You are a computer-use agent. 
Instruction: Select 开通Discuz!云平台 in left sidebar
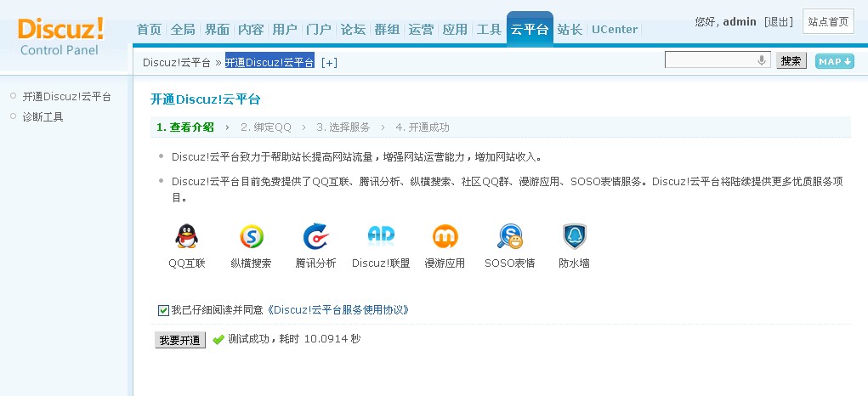coord(66,96)
